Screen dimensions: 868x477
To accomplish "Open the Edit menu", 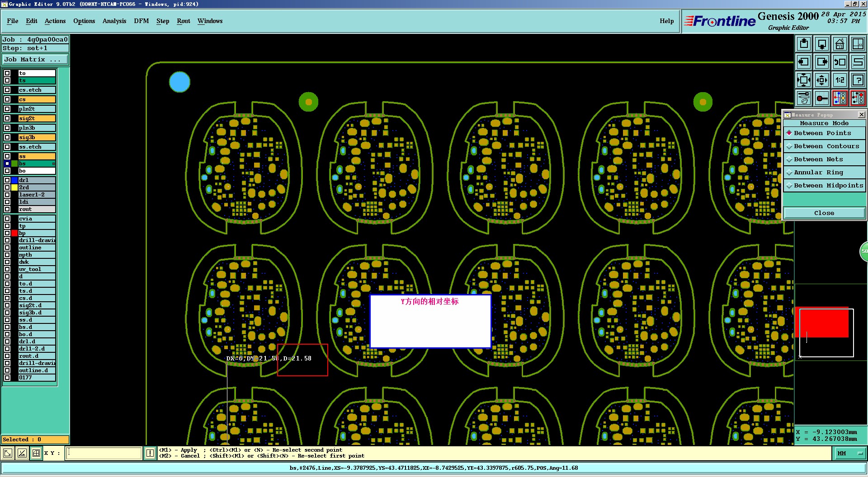I will [x=32, y=21].
